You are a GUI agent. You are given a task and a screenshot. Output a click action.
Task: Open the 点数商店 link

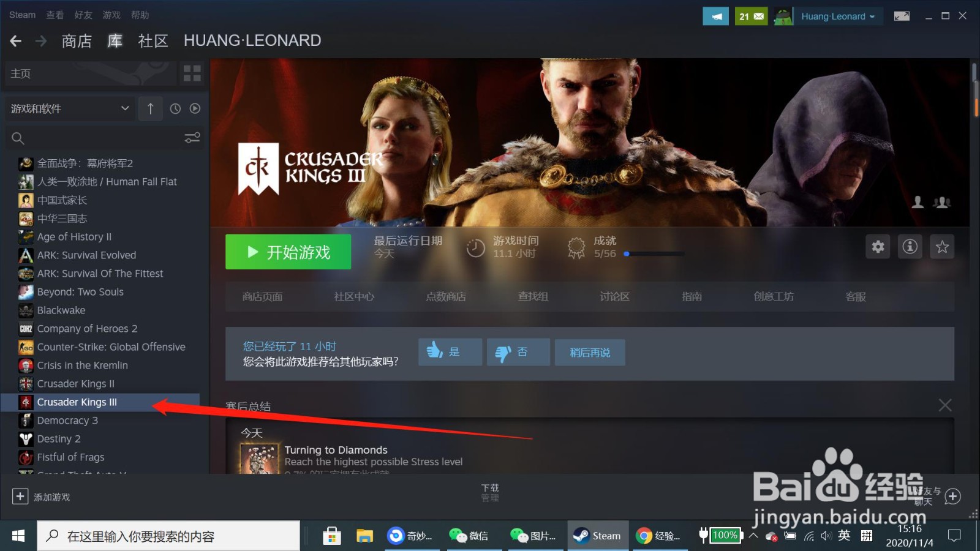[446, 297]
